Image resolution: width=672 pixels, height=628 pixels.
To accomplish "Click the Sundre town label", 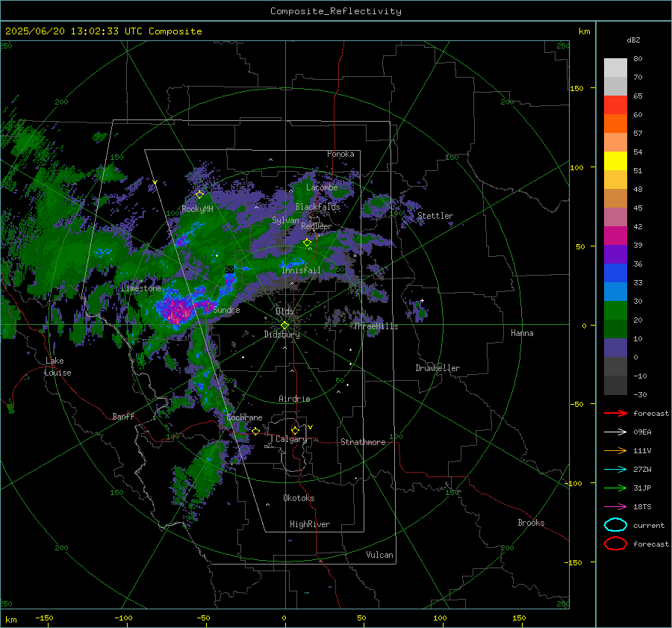I will point(226,310).
